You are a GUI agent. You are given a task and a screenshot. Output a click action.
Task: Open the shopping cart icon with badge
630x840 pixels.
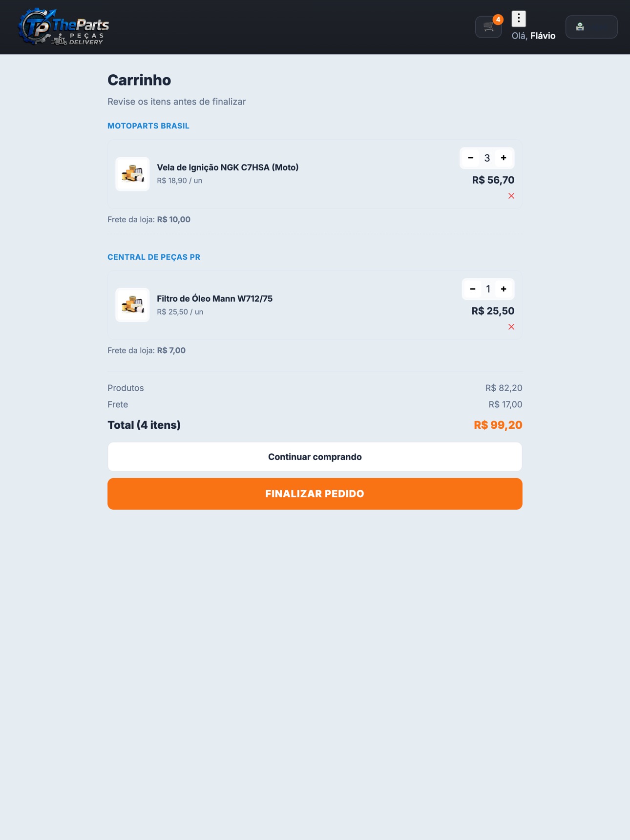point(488,26)
